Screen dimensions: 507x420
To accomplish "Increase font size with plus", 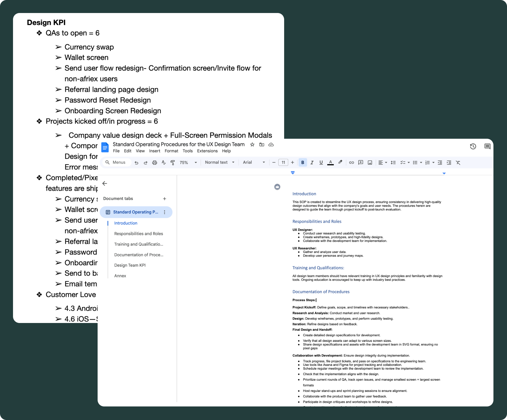I will point(292,163).
